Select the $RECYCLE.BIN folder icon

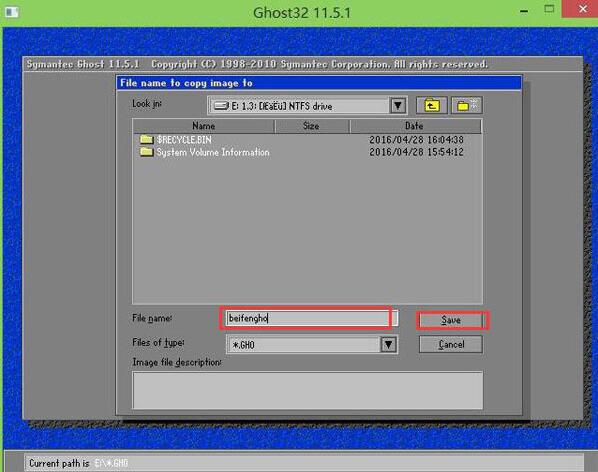click(x=146, y=139)
